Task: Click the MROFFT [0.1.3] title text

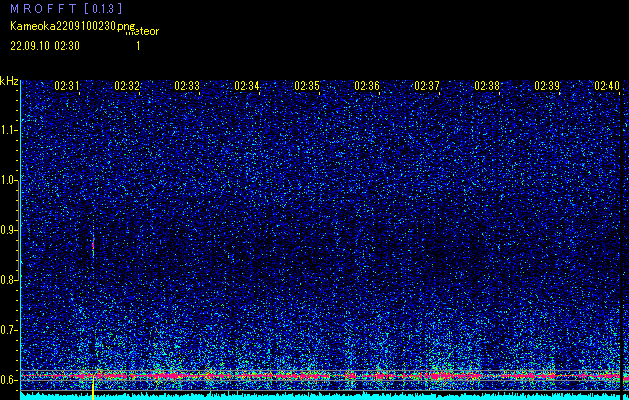Action: coord(66,9)
